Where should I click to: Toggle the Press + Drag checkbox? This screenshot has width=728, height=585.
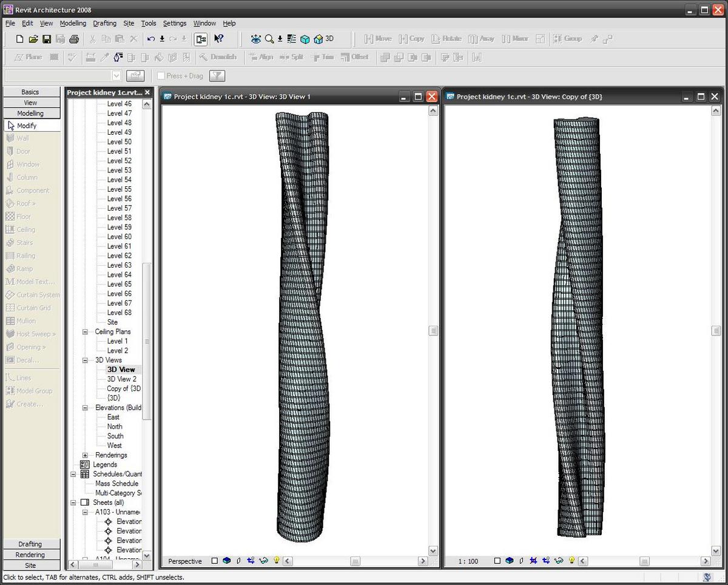(161, 76)
